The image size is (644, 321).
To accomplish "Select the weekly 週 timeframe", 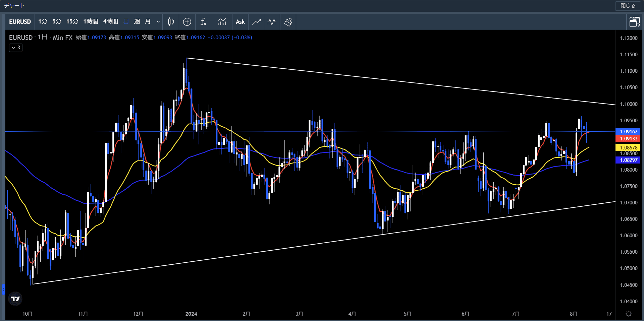I will coord(137,21).
